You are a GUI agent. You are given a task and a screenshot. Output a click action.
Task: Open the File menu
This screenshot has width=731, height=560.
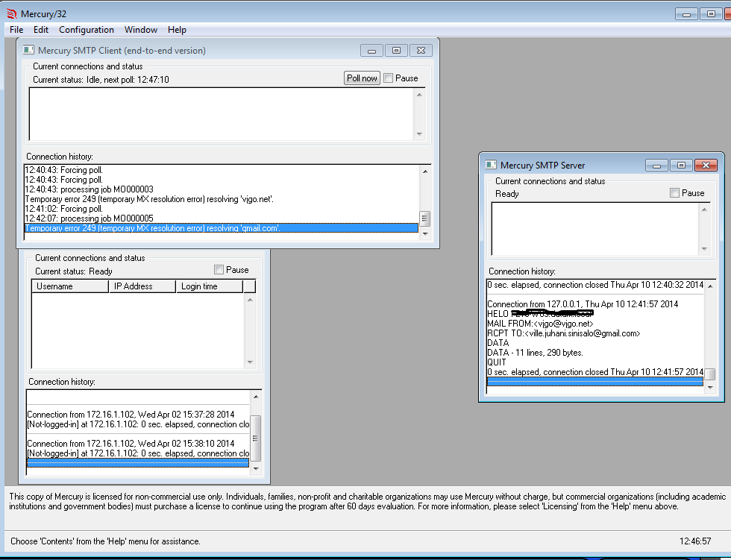(16, 29)
